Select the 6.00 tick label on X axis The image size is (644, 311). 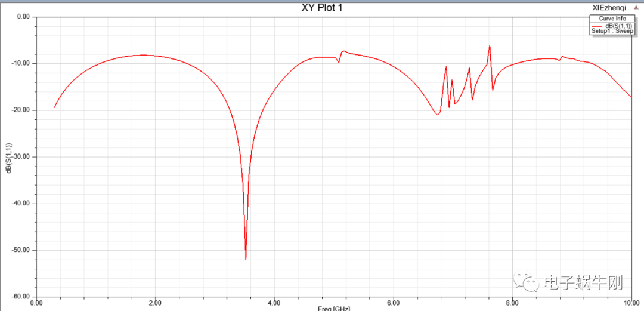pyautogui.click(x=393, y=303)
